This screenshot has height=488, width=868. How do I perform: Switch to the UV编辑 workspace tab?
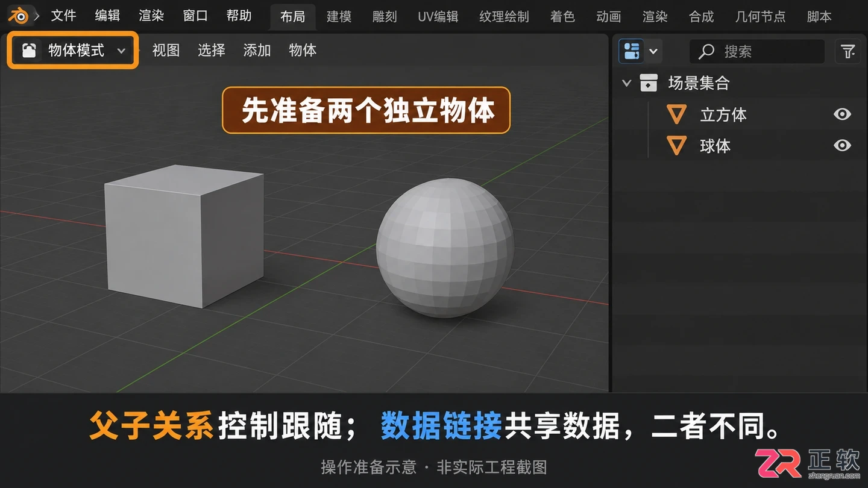(438, 16)
